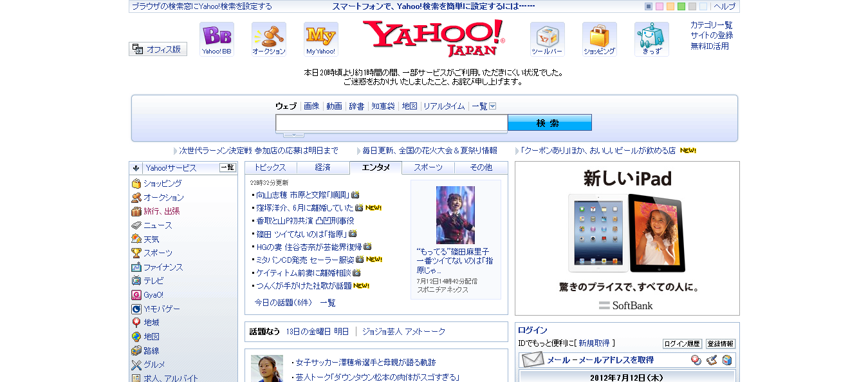Screen dimensions: 868x382
Task: Open the ヘルプ link
Action: (725, 6)
